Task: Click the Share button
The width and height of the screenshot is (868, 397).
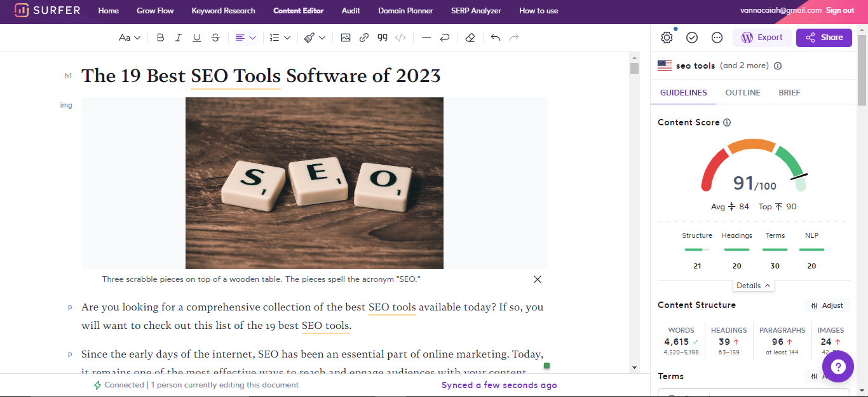Action: [824, 38]
